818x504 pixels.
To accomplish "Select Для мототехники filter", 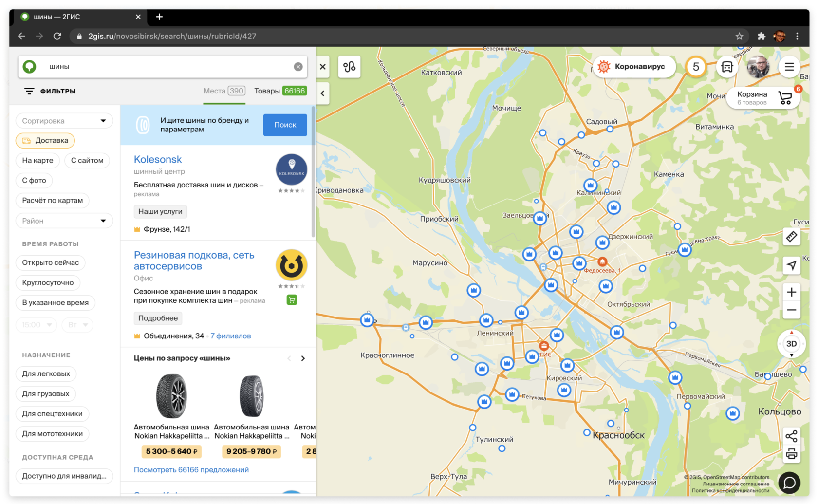I will coord(52,434).
